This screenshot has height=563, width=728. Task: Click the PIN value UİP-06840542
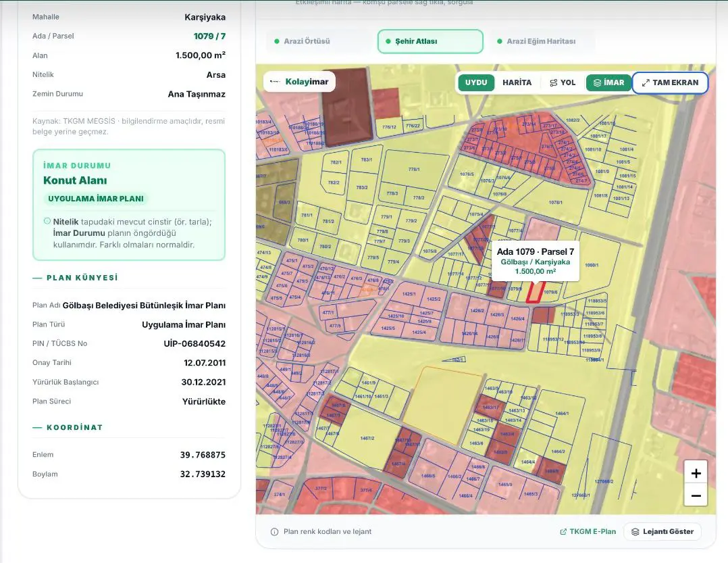(194, 344)
